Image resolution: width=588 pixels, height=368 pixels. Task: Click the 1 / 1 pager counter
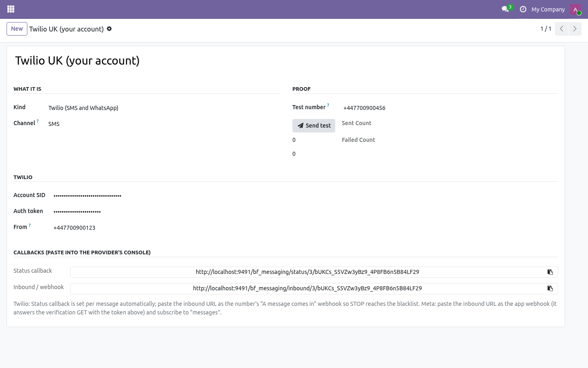tap(546, 29)
